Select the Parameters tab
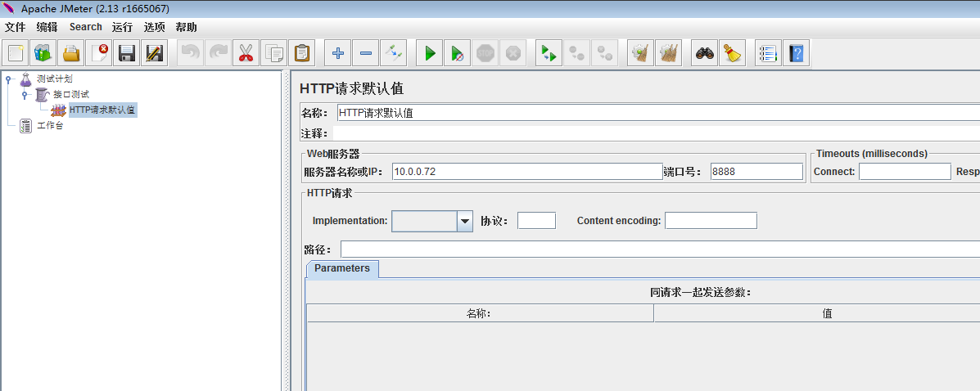The width and height of the screenshot is (980, 391). pyautogui.click(x=342, y=268)
